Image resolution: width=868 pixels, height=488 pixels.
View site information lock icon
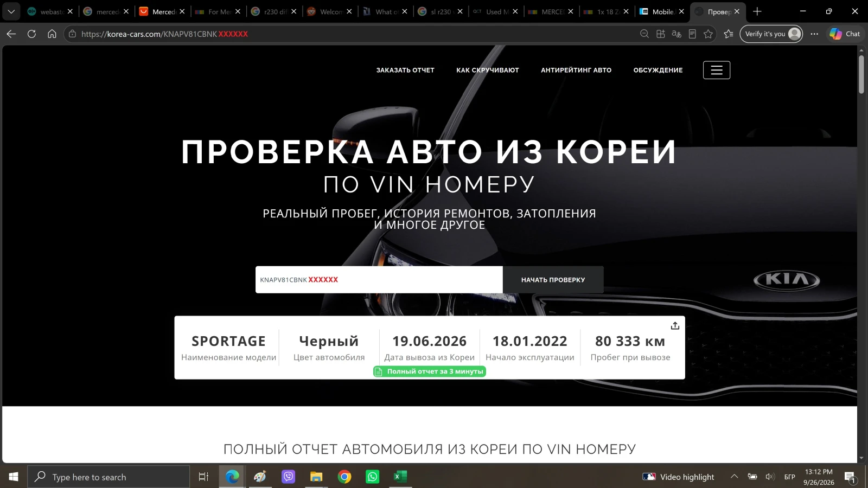72,34
